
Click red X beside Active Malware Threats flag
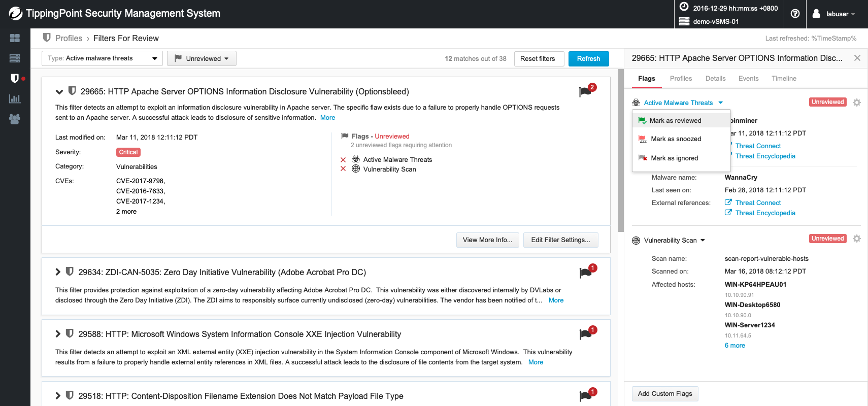point(343,159)
